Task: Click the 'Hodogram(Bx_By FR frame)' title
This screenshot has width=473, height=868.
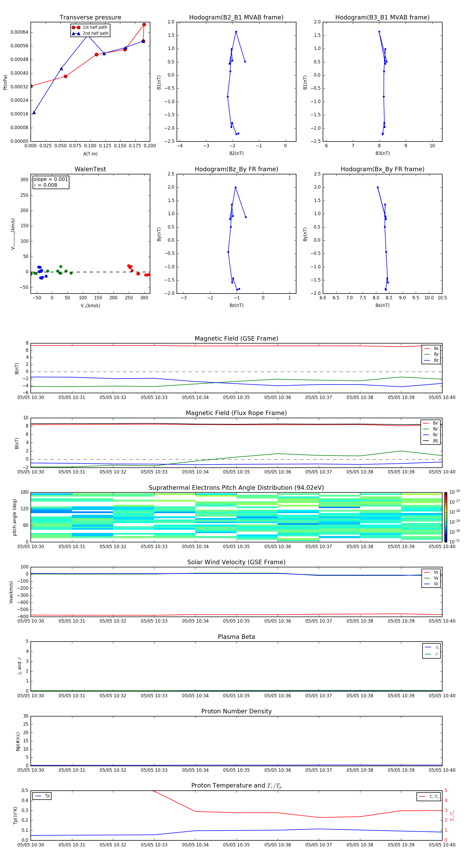Action: coord(382,169)
